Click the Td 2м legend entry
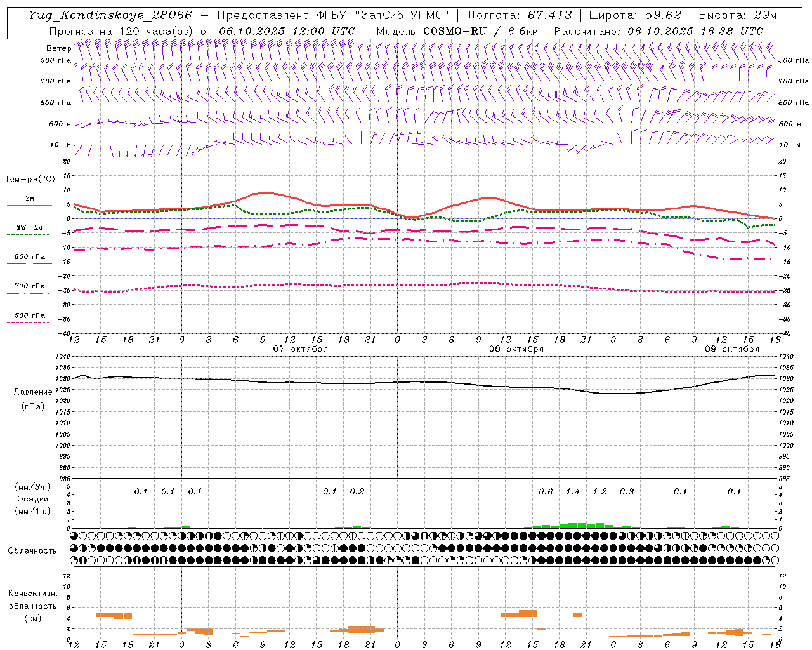Image resolution: width=812 pixels, height=650 pixels. tap(29, 227)
